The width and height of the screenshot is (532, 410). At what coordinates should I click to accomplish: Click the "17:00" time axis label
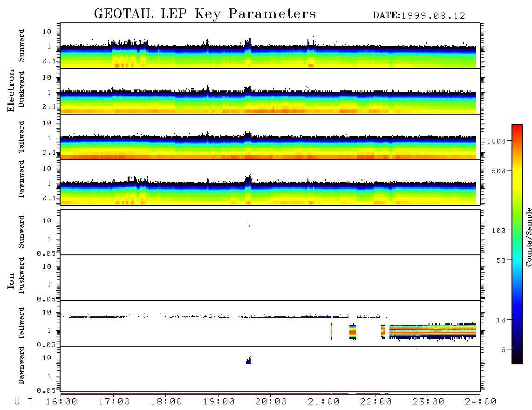(114, 402)
